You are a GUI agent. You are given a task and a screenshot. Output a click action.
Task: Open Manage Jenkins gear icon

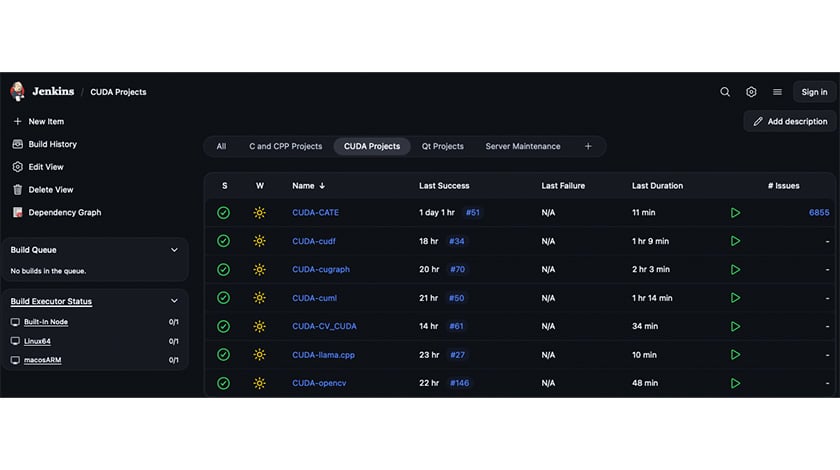(751, 92)
